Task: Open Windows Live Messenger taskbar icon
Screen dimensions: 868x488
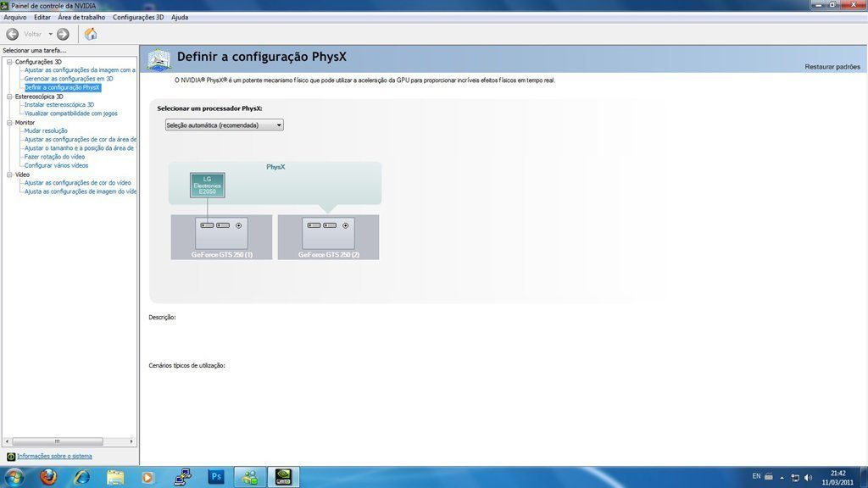Action: point(250,477)
